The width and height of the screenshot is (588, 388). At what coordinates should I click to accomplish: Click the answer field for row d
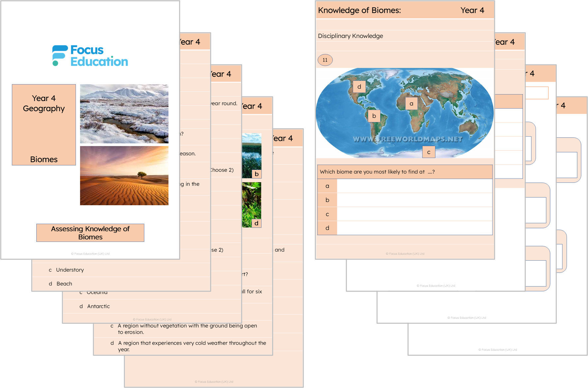(415, 228)
